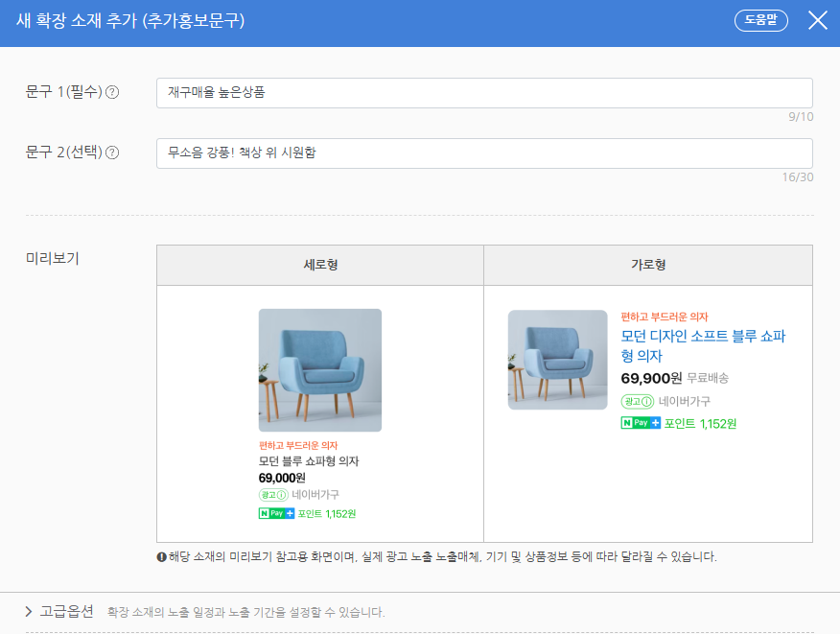Screen dimensions: 840x634
Task: Open the help tooltip for 문구 1
Action: (113, 92)
